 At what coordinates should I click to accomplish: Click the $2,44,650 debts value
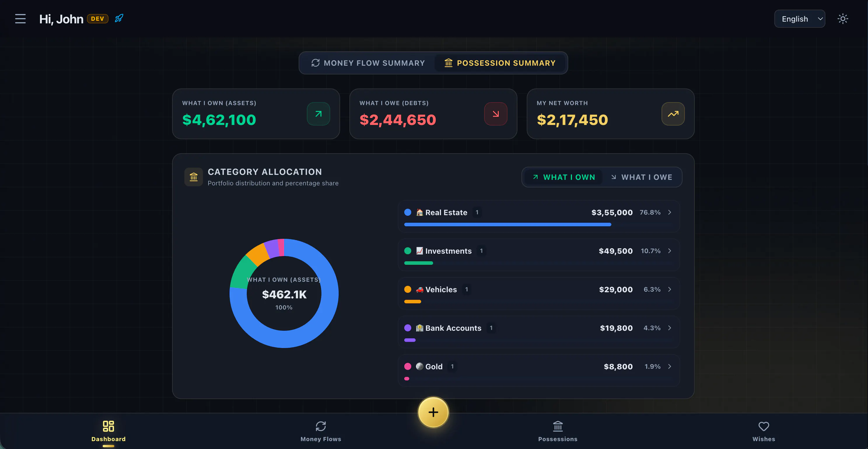(398, 120)
